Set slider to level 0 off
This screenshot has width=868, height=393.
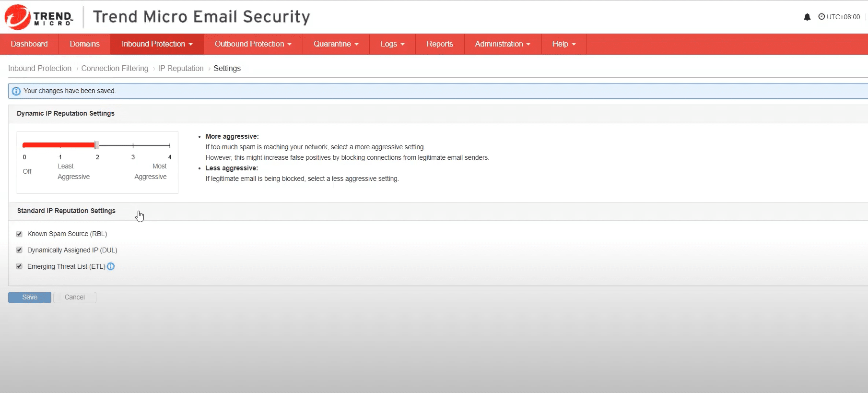pyautogui.click(x=24, y=145)
